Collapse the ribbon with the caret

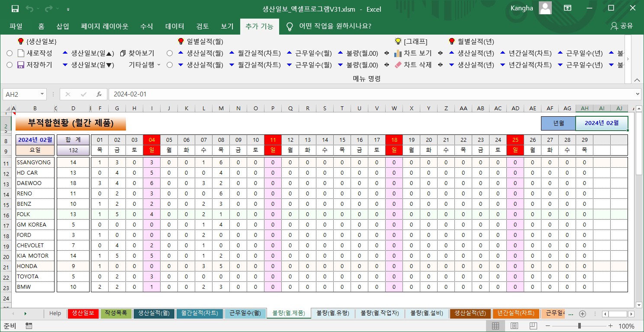point(637,80)
